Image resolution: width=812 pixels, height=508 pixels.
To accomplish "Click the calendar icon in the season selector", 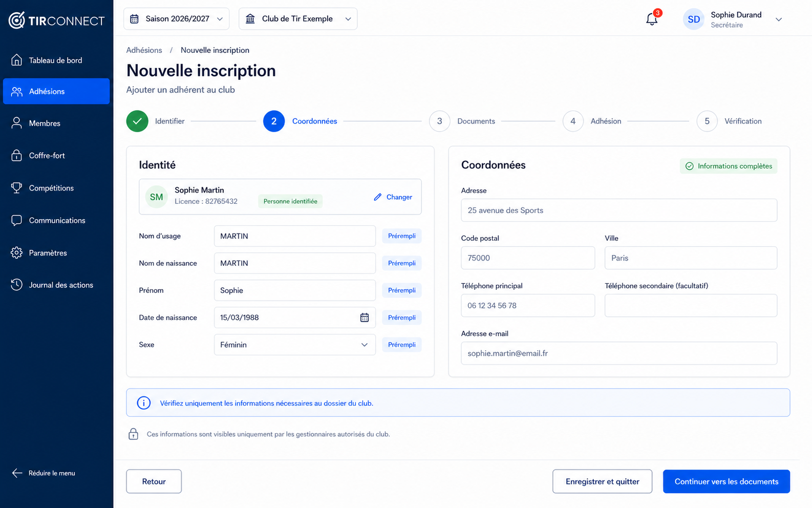I will tap(134, 19).
